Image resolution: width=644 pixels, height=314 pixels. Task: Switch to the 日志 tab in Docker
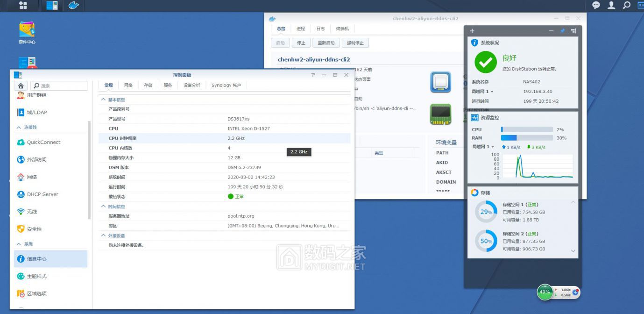click(x=320, y=29)
